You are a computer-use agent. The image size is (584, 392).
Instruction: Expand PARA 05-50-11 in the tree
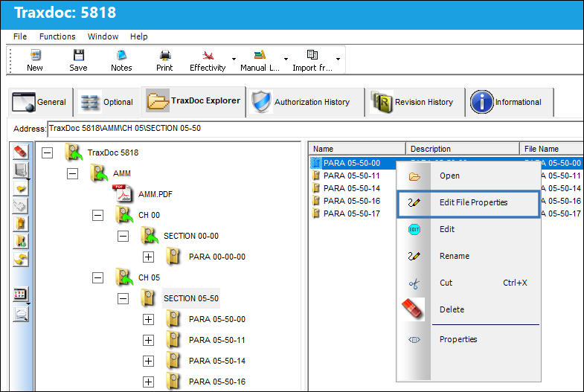[149, 340]
